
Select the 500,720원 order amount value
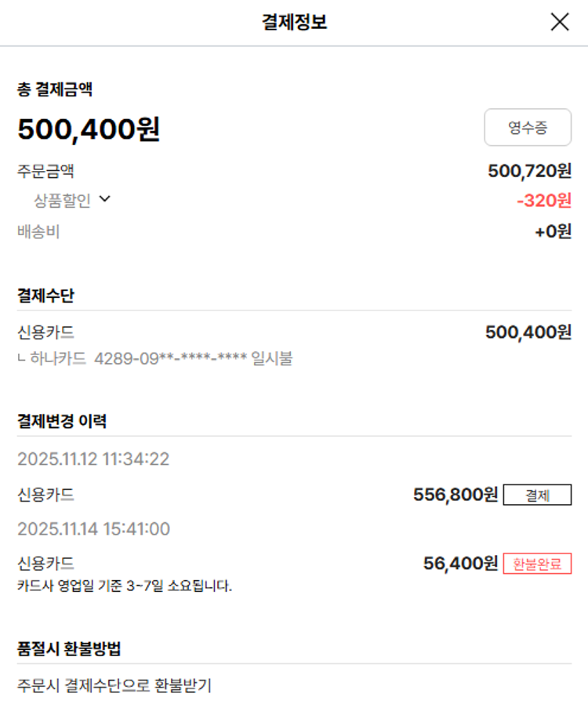529,171
